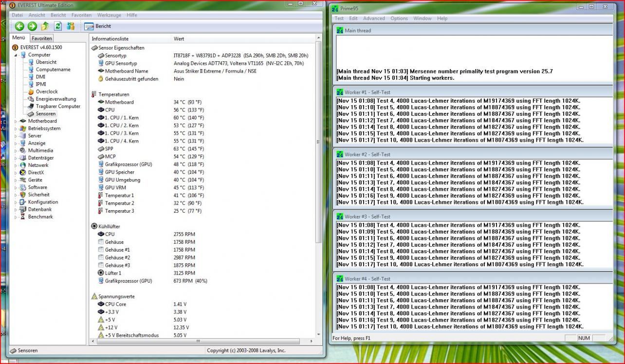Expand the Betriebssystem tree node
The height and width of the screenshot is (364, 625).
16,128
